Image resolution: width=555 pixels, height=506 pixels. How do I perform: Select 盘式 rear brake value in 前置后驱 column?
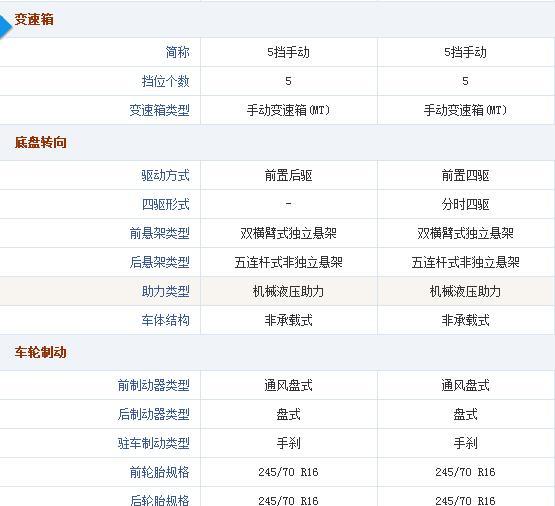pyautogui.click(x=288, y=414)
